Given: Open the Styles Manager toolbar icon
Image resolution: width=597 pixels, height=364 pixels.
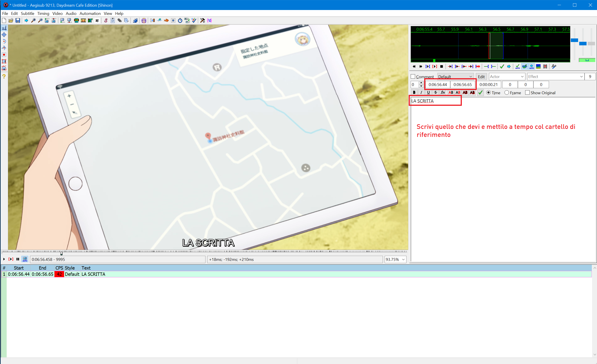Looking at the screenshot, I should (x=106, y=21).
